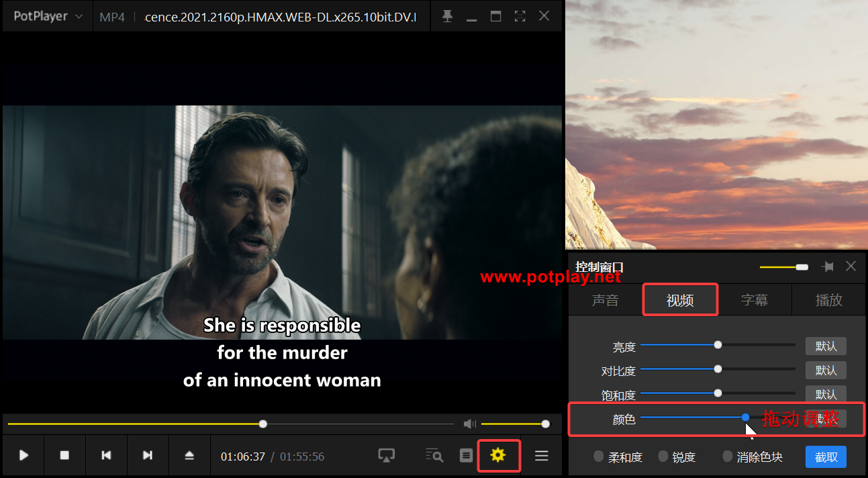Reset 亮度 with its 默认 button
Image resolution: width=868 pixels, height=478 pixels.
pos(826,346)
